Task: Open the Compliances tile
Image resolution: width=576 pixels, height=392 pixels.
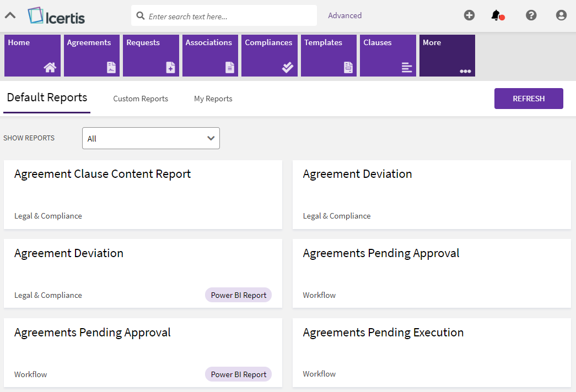Action: click(269, 56)
